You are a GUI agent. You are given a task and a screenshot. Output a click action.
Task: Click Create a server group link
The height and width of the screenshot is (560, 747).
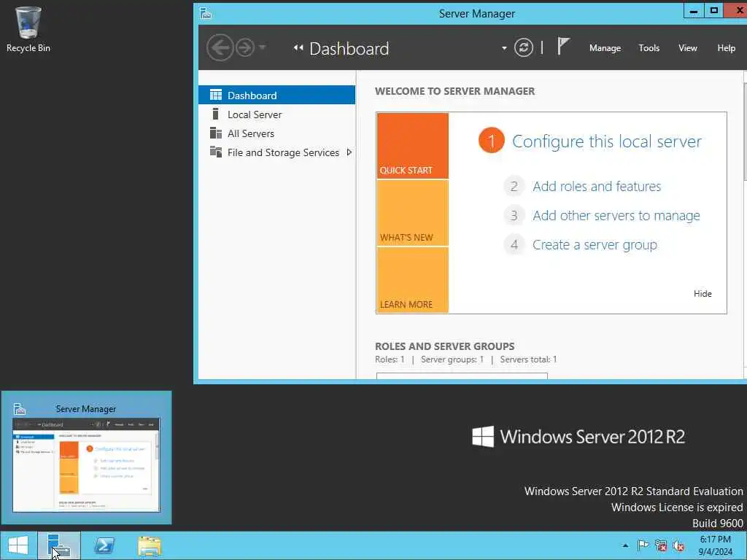(x=595, y=245)
